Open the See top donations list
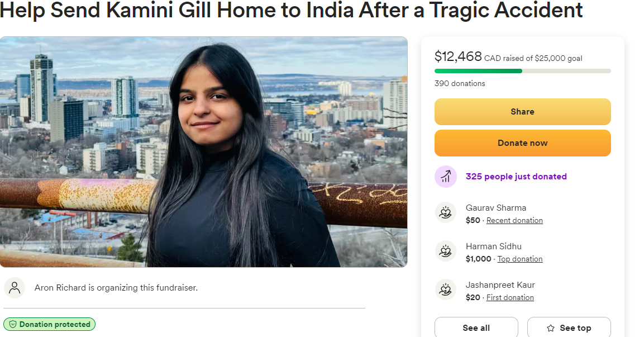 (x=569, y=327)
